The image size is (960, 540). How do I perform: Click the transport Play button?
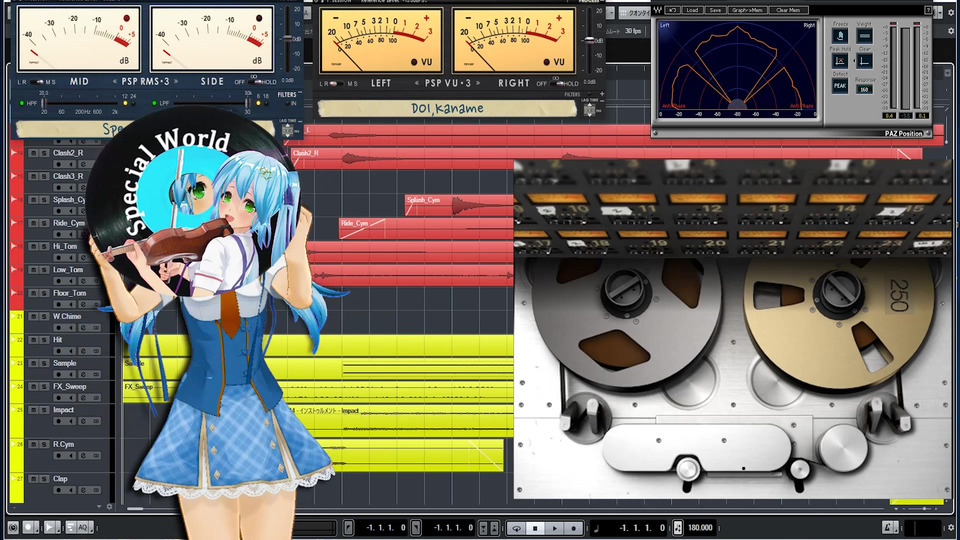[x=554, y=528]
